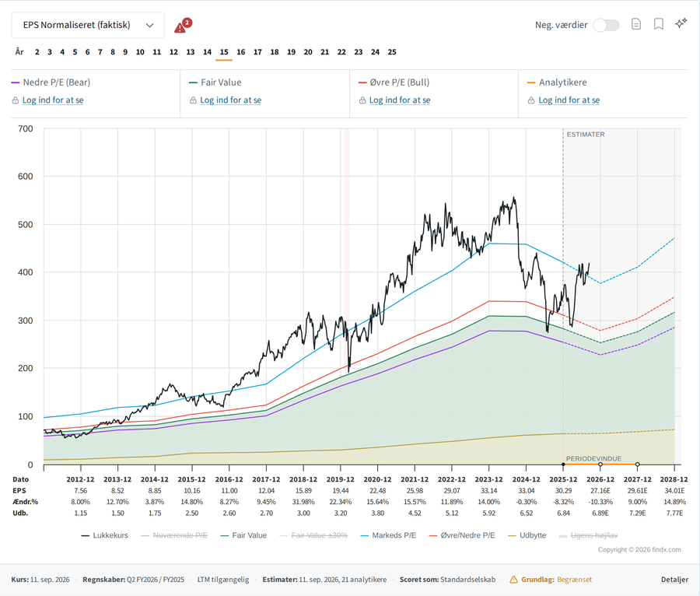Click the black start handle of period window
700x596 pixels.
563,465
